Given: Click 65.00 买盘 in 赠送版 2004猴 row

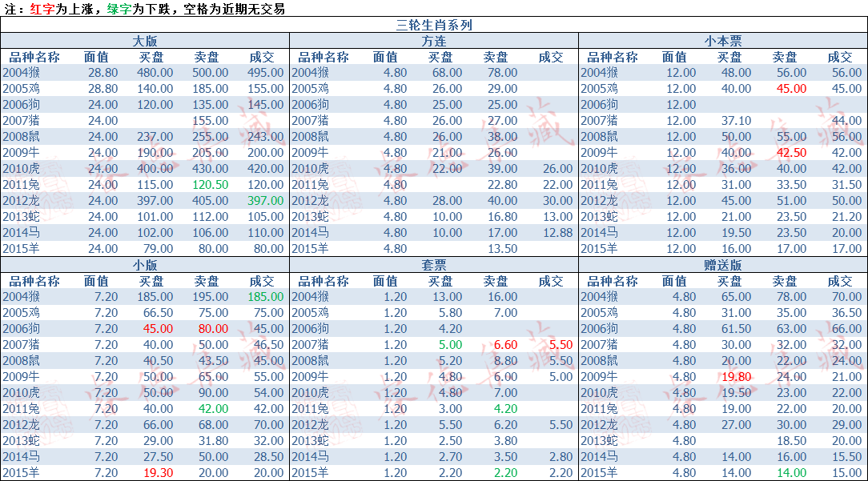Looking at the screenshot, I should tap(736, 297).
